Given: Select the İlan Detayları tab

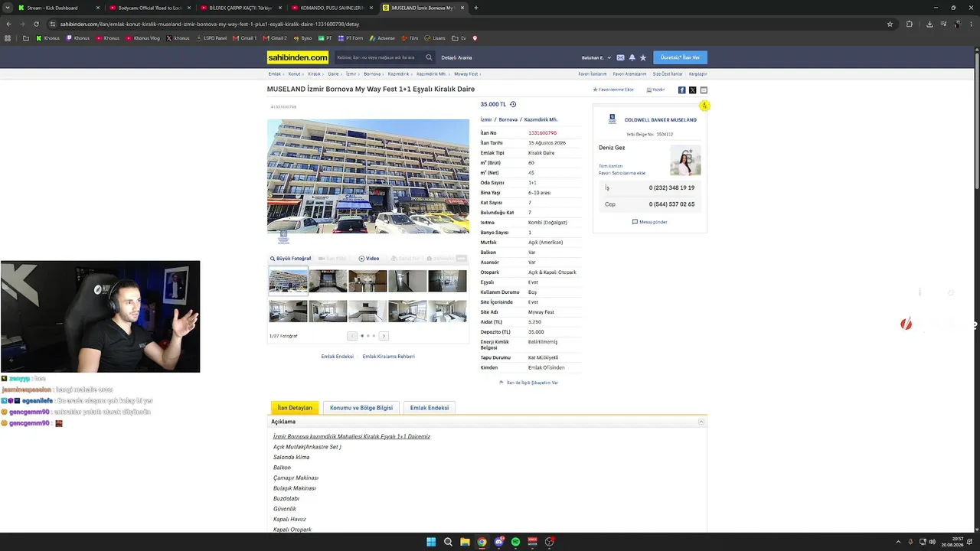Looking at the screenshot, I should point(295,408).
